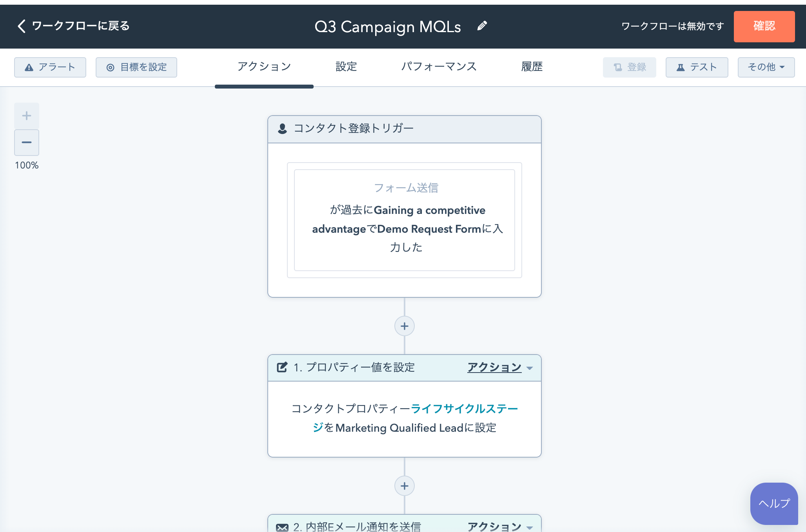The height and width of the screenshot is (532, 806).
Task: Click 1. プロパティー値を設定 step title
Action: 354,367
